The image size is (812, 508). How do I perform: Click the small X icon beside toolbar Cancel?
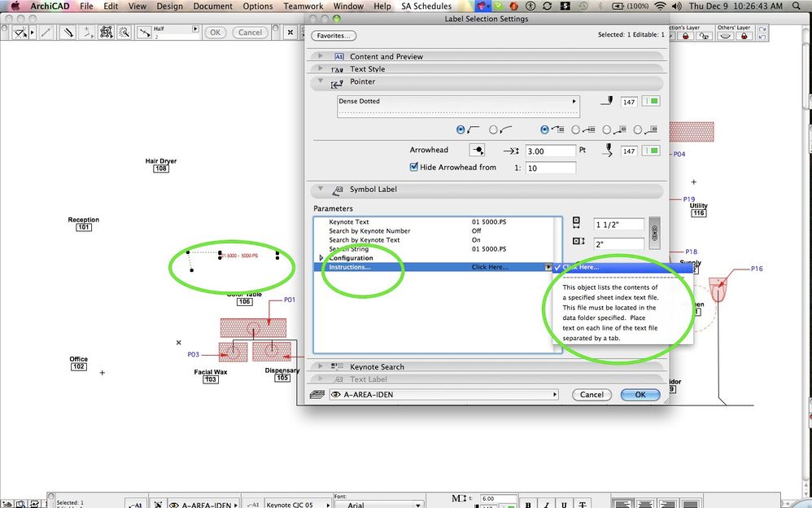pyautogui.click(x=290, y=32)
